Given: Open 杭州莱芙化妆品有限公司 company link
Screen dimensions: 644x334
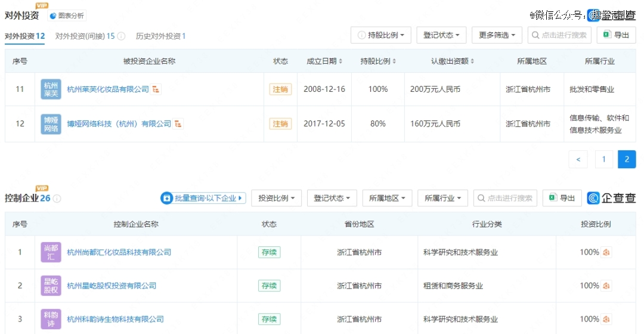Looking at the screenshot, I should click(x=107, y=89).
